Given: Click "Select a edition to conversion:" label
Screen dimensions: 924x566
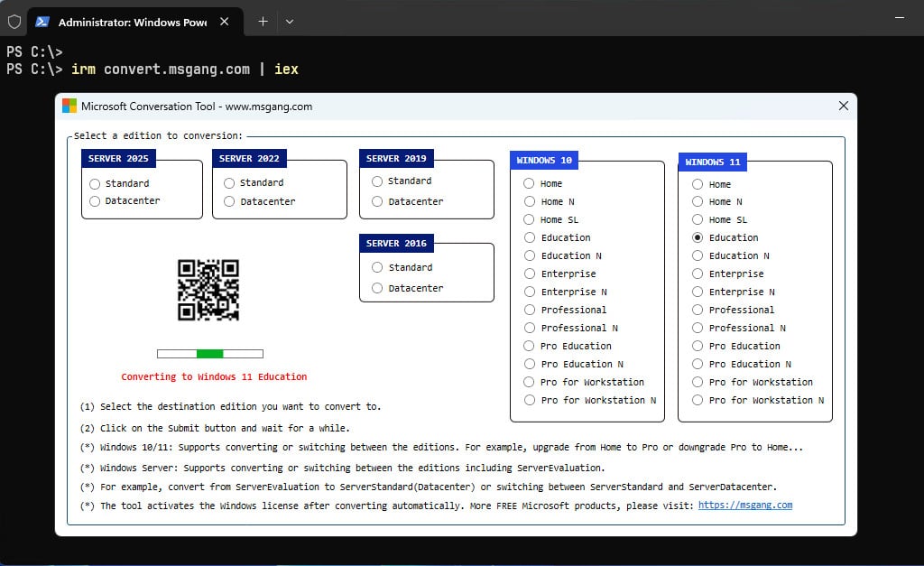Looking at the screenshot, I should pos(158,135).
